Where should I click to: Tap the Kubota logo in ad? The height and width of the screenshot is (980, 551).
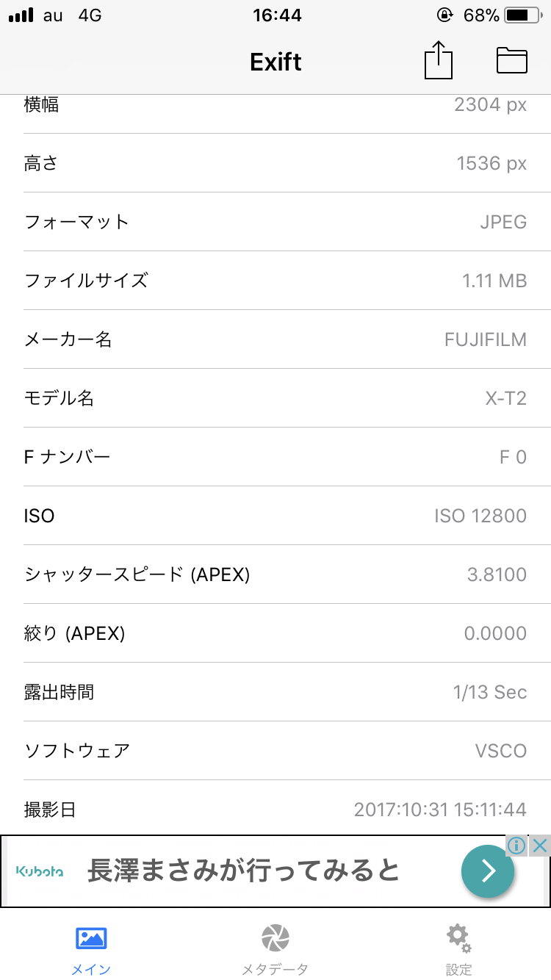(x=40, y=871)
